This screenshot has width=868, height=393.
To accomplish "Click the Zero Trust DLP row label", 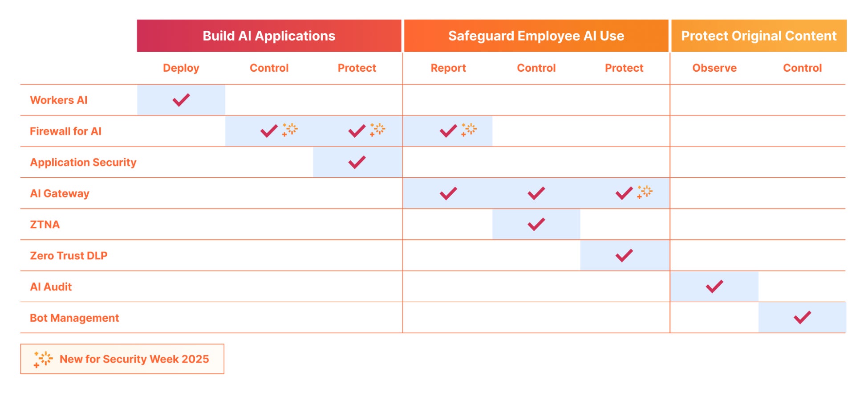I will pos(69,255).
